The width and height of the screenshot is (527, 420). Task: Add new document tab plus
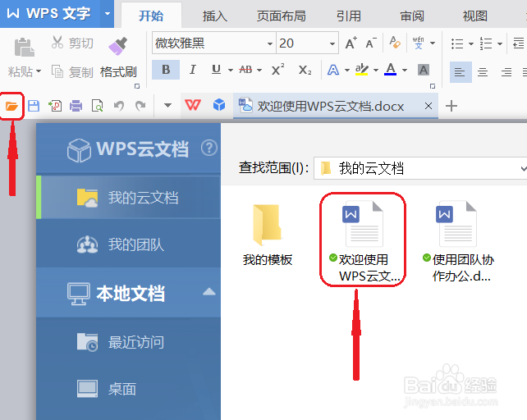(451, 106)
